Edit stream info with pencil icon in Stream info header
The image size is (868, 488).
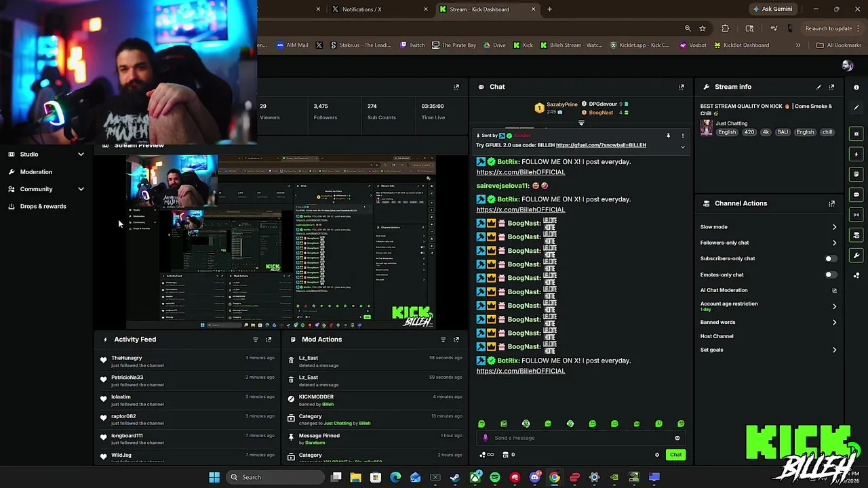pyautogui.click(x=818, y=87)
